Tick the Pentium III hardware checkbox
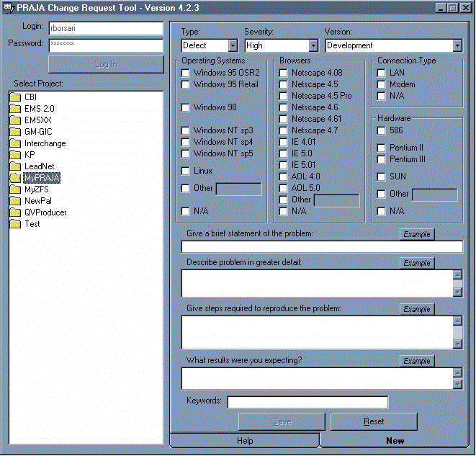The height and width of the screenshot is (456, 476). click(382, 159)
